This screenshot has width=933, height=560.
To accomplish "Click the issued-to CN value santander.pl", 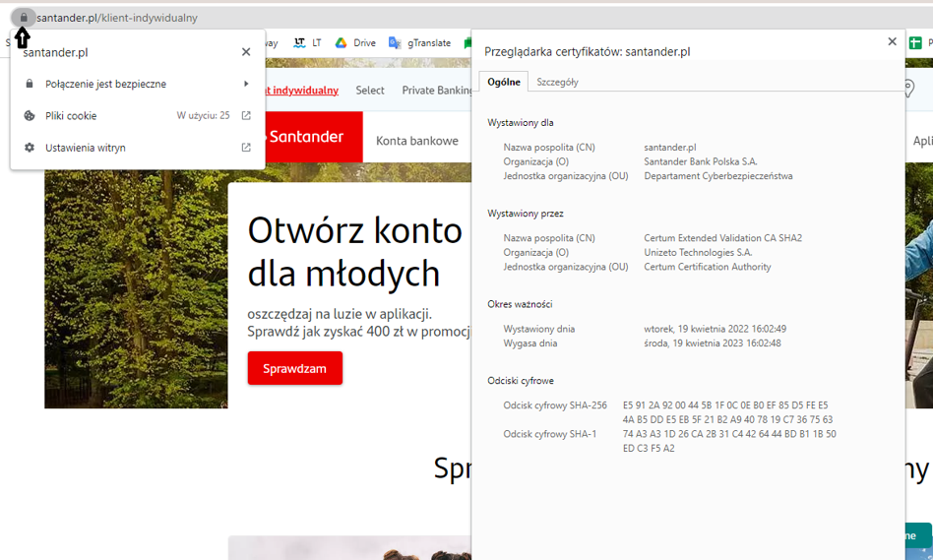I will [670, 147].
